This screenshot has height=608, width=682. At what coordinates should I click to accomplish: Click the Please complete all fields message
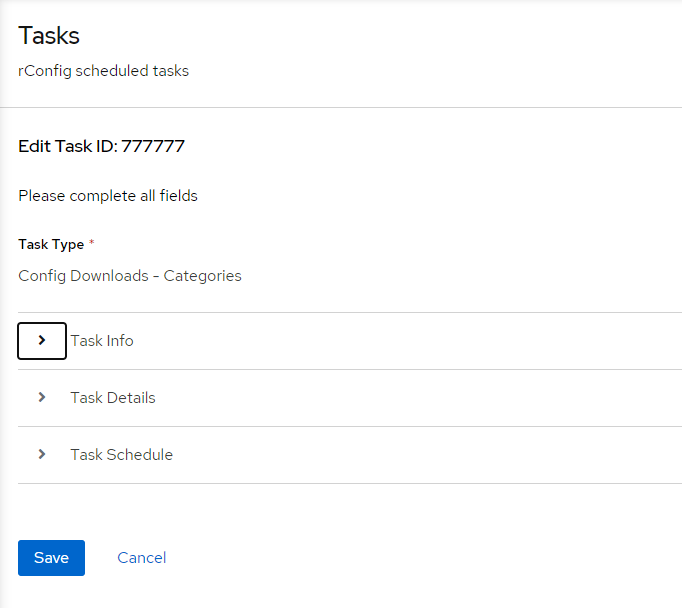[x=108, y=196]
